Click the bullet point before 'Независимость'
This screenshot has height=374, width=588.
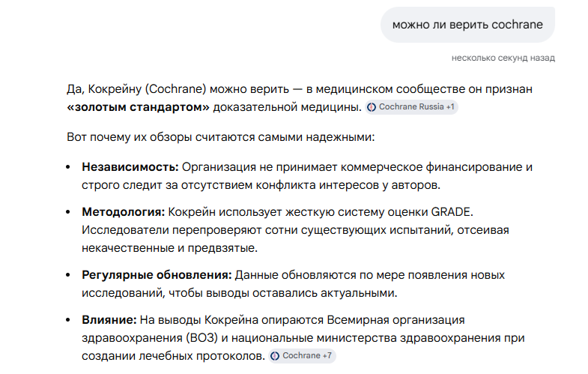pos(68,167)
